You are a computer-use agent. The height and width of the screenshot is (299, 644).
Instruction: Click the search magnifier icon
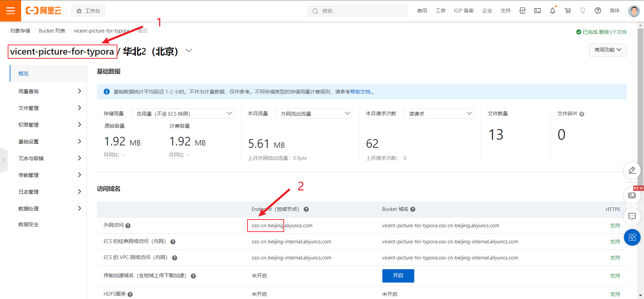tap(315, 11)
